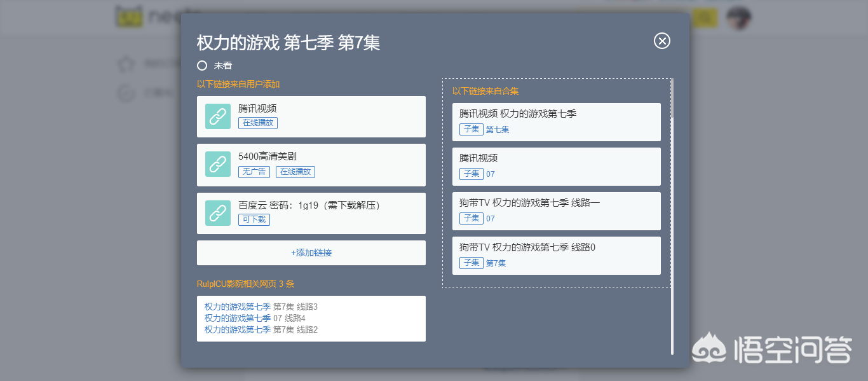This screenshot has height=381, width=868.
Task: Open 狗带TV 权力的游戏第七季 线路一 card
Action: [x=557, y=211]
